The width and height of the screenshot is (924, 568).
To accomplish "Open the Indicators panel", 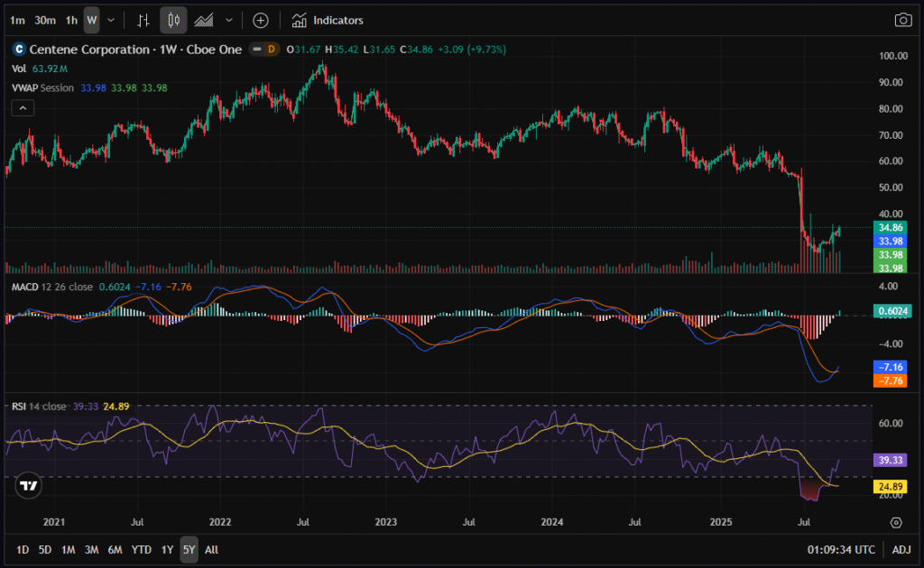I will 328,20.
